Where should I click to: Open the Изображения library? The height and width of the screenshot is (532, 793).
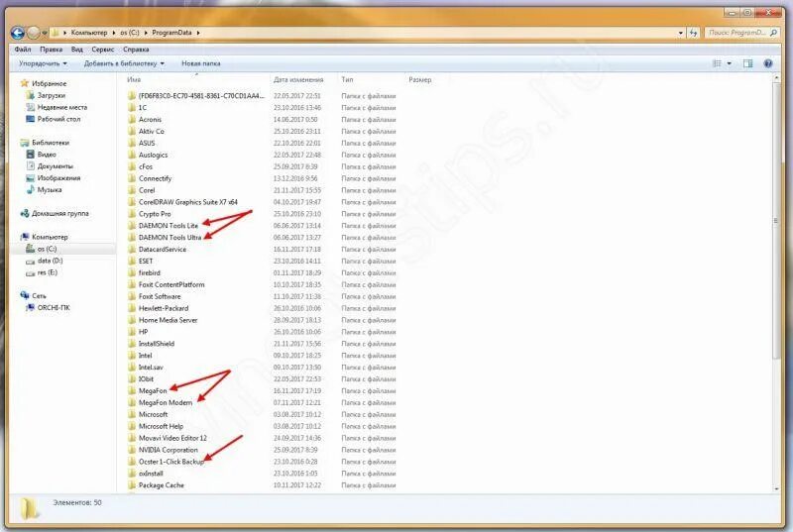pos(58,178)
